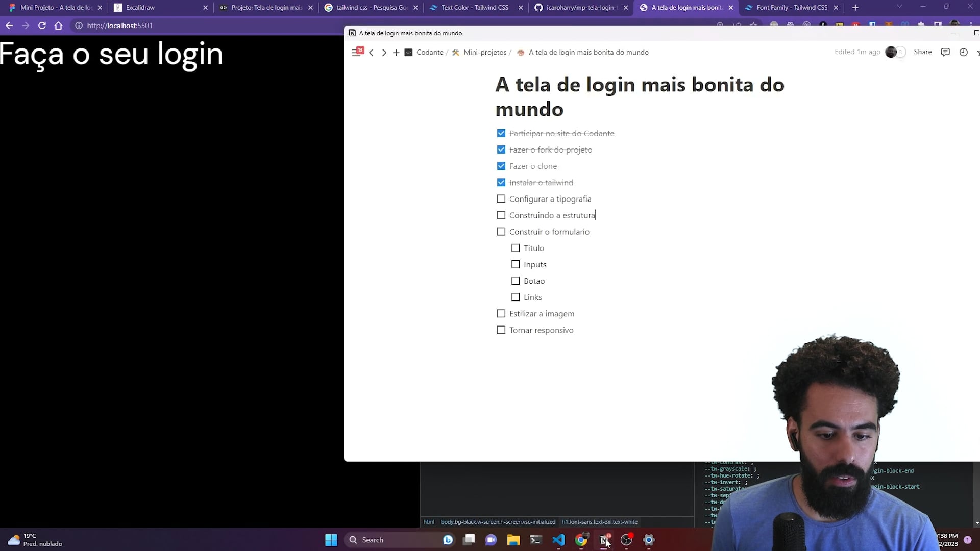Add a new page with plus icon
The width and height of the screenshot is (980, 551).
(396, 53)
